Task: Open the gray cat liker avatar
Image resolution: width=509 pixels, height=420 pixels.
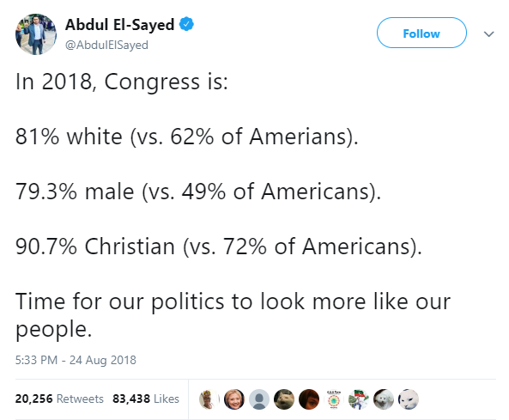Action: tap(284, 399)
